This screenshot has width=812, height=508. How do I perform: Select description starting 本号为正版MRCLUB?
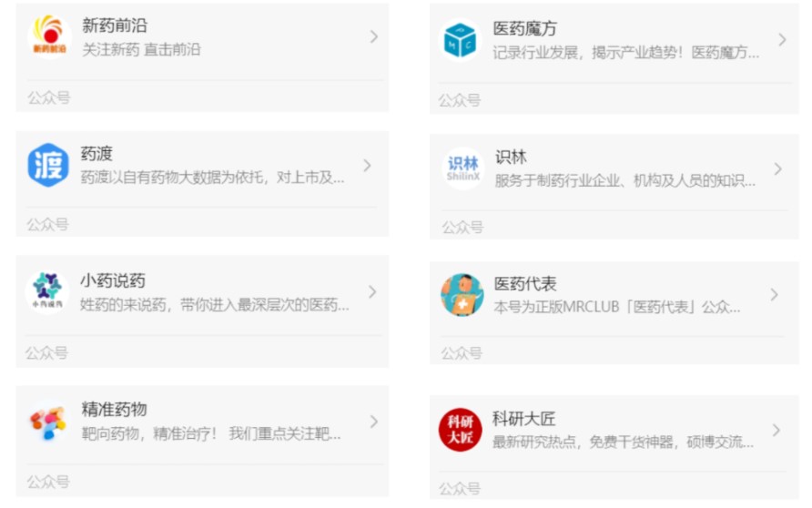click(617, 308)
